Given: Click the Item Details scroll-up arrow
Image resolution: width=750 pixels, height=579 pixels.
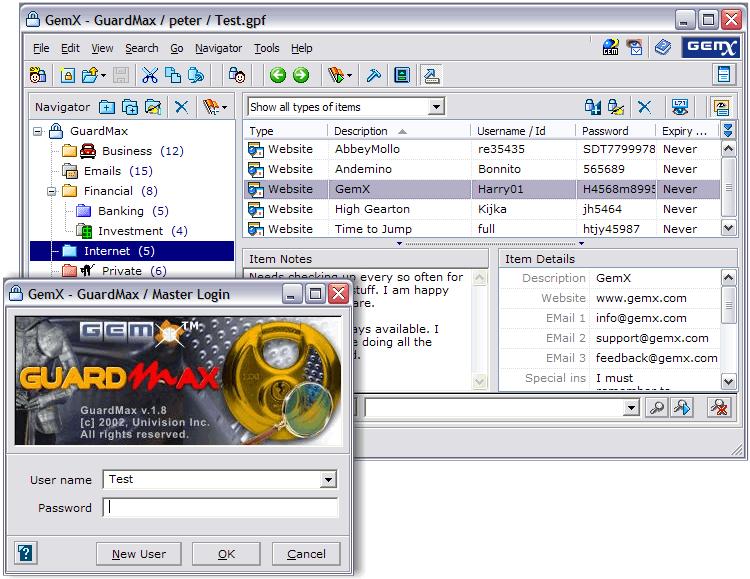Looking at the screenshot, I should pos(728,277).
